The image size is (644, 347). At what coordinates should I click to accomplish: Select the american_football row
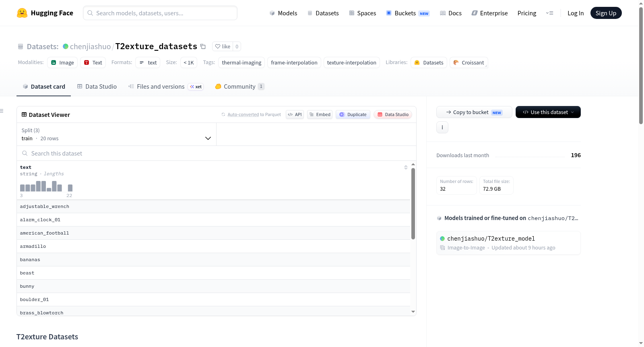pyautogui.click(x=213, y=233)
